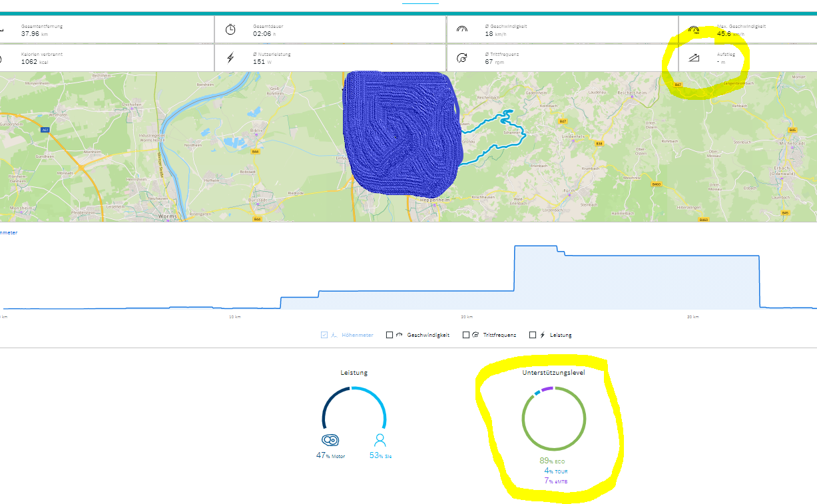Click Worms city label on the map
817x504 pixels.
pyautogui.click(x=166, y=216)
